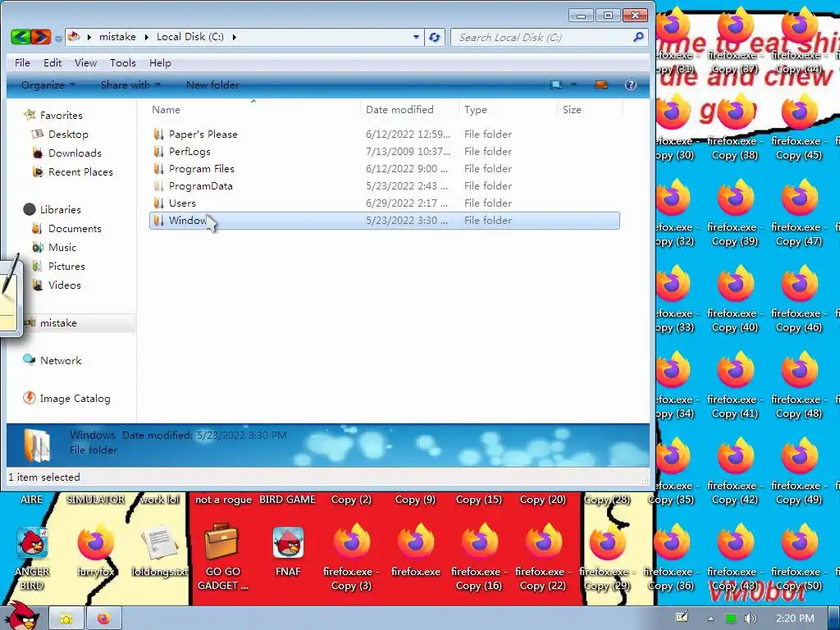
Task: Click the 2:20 PM taskbar clock
Action: [x=795, y=619]
